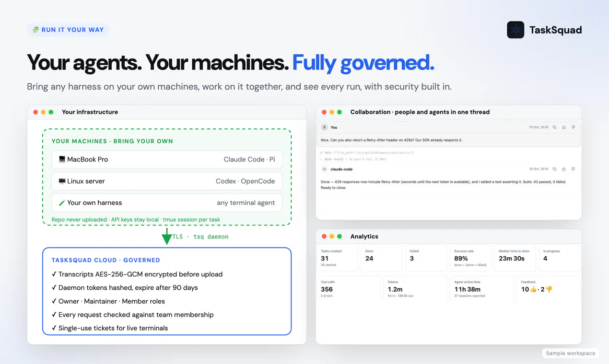
Task: Click "Transcripts AES-256-GCM encrypted before upload"
Action: point(141,274)
